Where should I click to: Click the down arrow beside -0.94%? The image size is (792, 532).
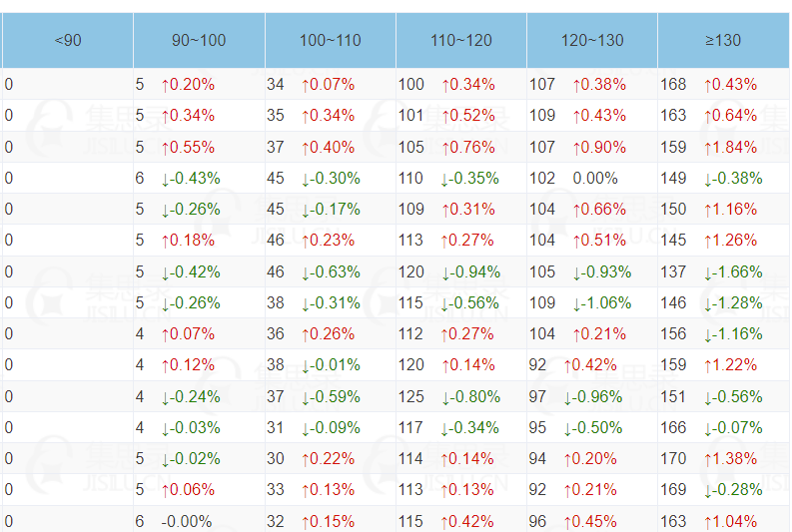(446, 271)
